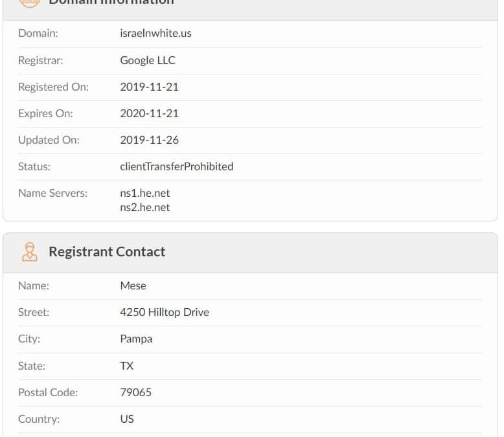Click the Google LLC registrar value

[x=148, y=60]
